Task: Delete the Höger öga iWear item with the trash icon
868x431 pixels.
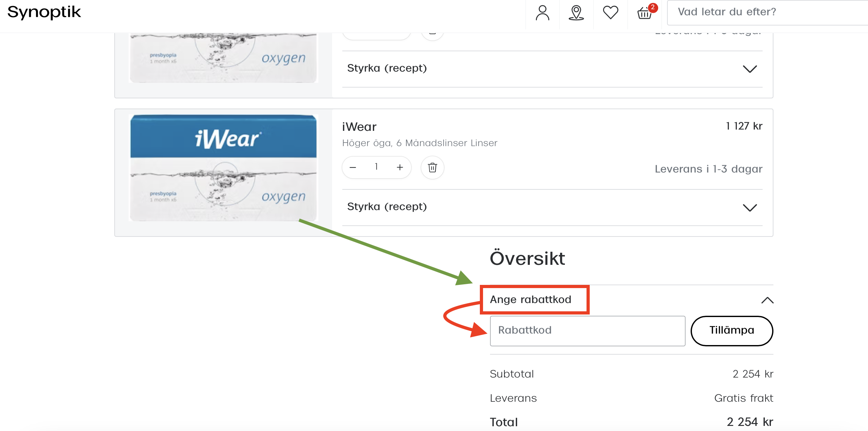Action: coord(432,167)
